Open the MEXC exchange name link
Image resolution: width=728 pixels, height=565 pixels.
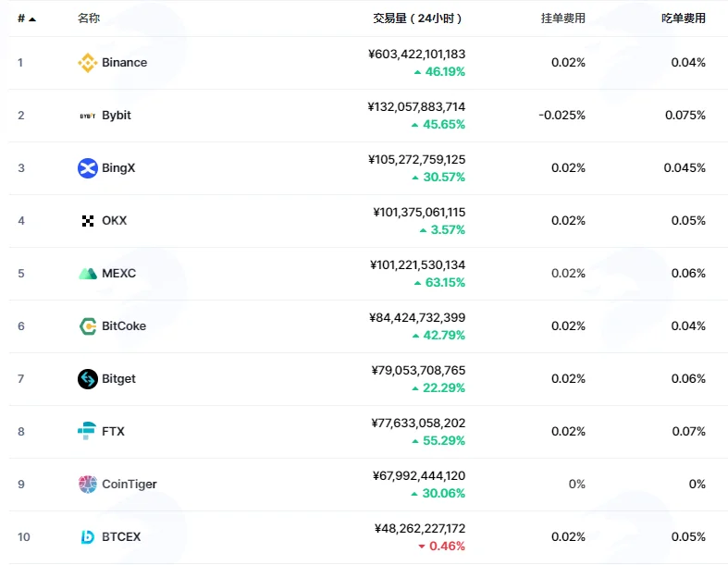pos(118,274)
